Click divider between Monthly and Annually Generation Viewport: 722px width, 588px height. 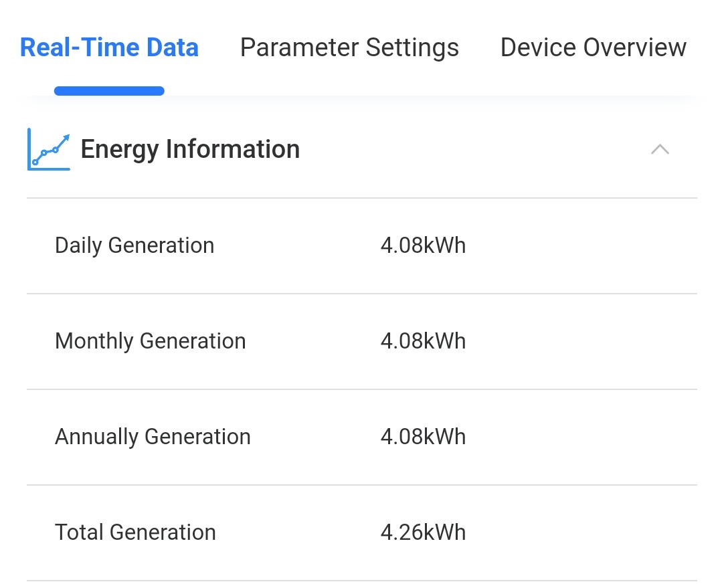click(x=361, y=389)
